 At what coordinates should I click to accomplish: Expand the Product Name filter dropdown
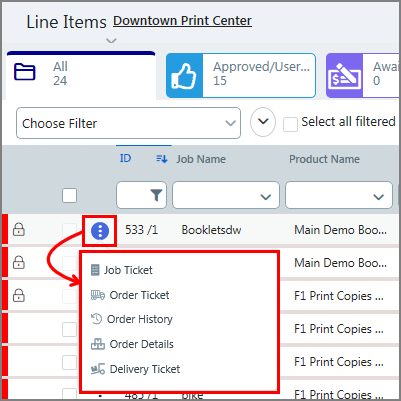coord(339,195)
